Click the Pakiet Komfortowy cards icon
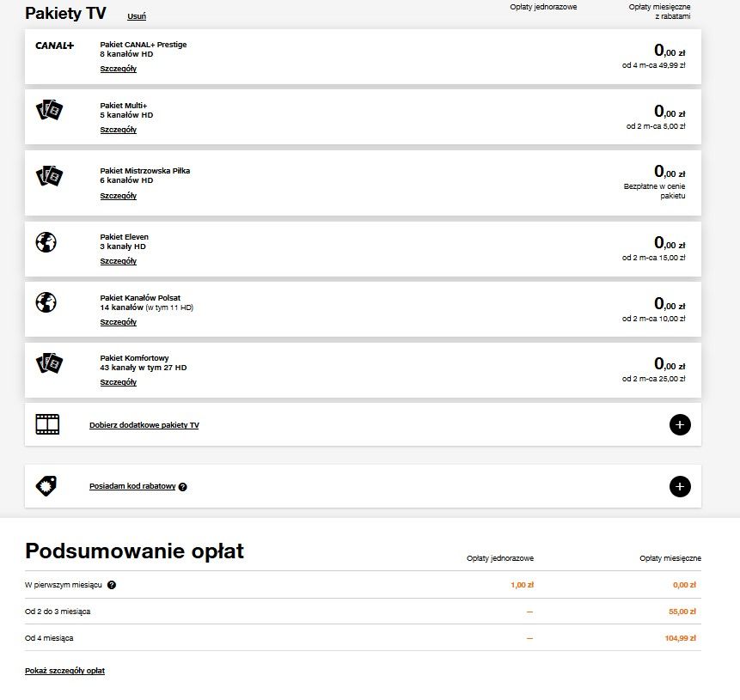The height and width of the screenshot is (700, 740). (49, 362)
